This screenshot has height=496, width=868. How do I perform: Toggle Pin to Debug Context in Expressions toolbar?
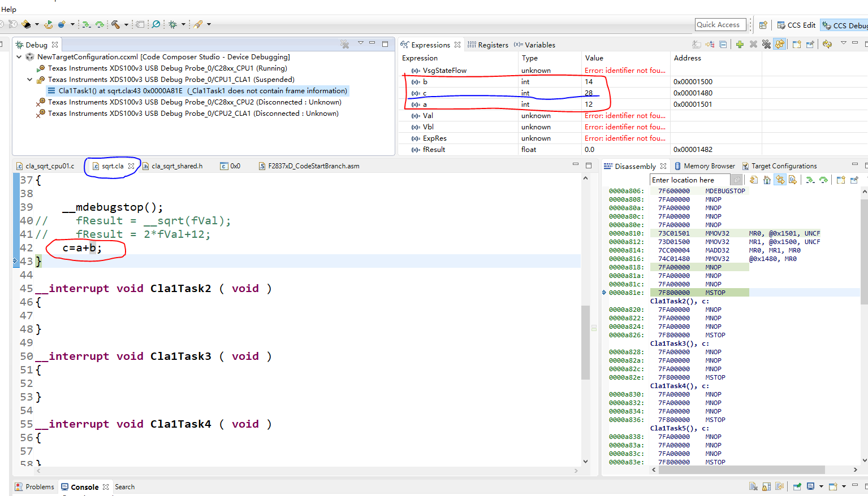pyautogui.click(x=810, y=44)
